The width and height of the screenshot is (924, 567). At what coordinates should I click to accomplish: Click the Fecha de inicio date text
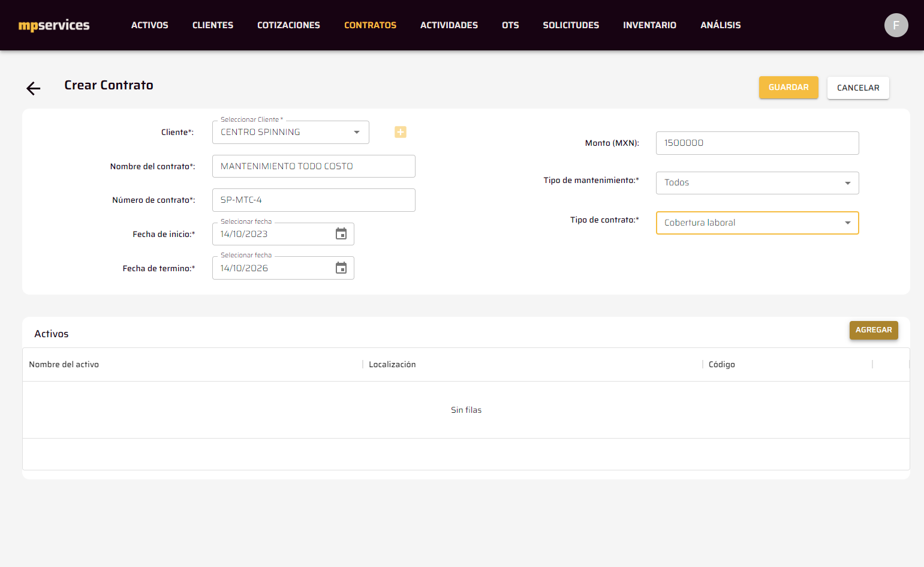click(x=244, y=234)
